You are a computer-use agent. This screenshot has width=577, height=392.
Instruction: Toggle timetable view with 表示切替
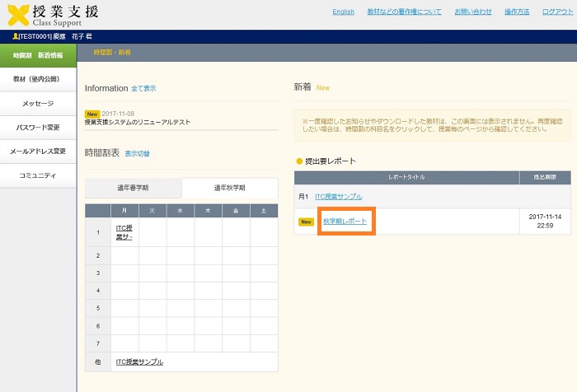137,154
